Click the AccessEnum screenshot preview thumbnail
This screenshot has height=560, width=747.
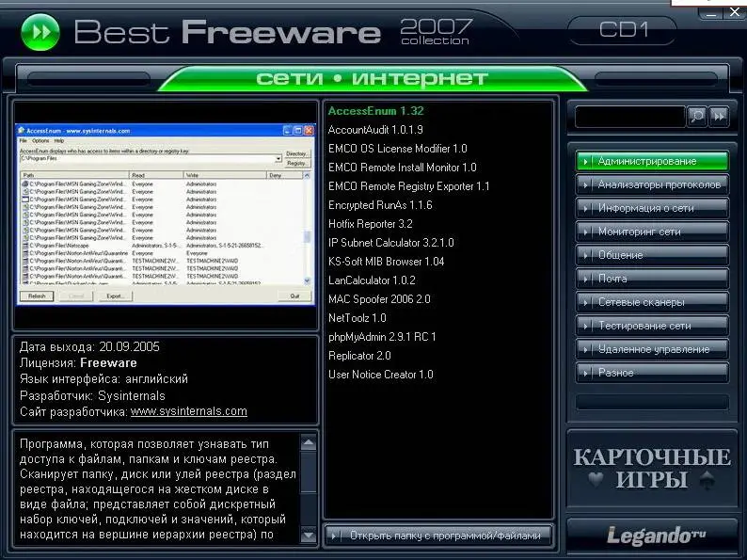[x=166, y=214]
